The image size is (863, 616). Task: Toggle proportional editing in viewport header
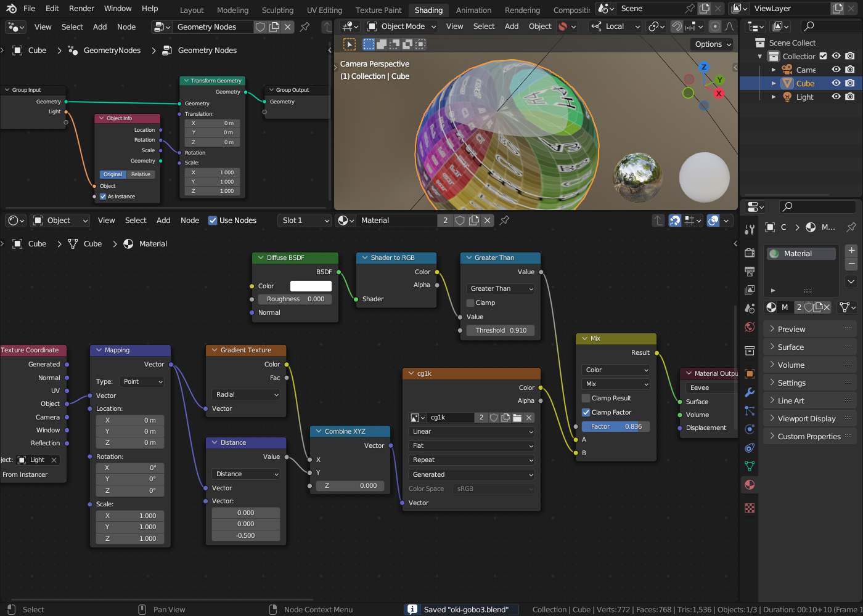click(714, 26)
